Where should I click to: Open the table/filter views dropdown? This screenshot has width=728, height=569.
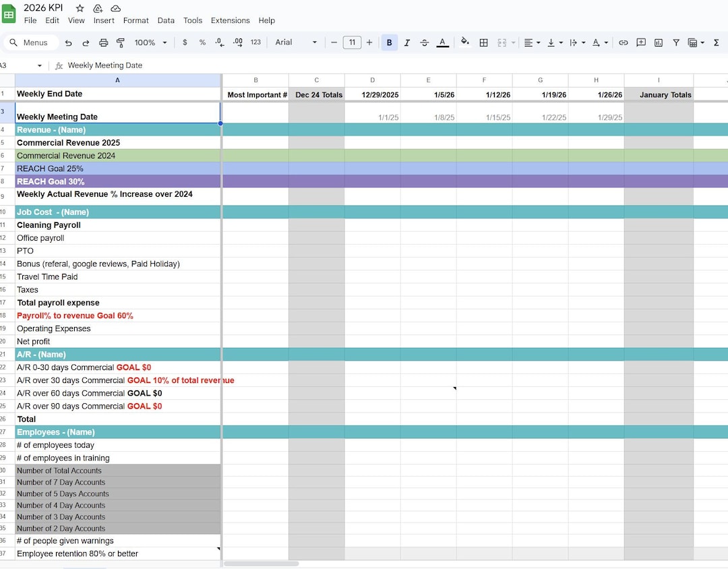696,42
